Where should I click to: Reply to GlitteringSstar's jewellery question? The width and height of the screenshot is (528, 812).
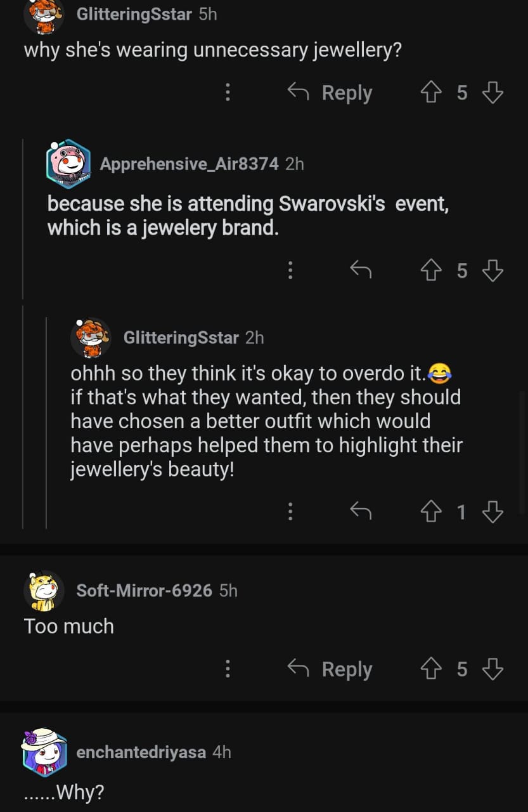[330, 93]
